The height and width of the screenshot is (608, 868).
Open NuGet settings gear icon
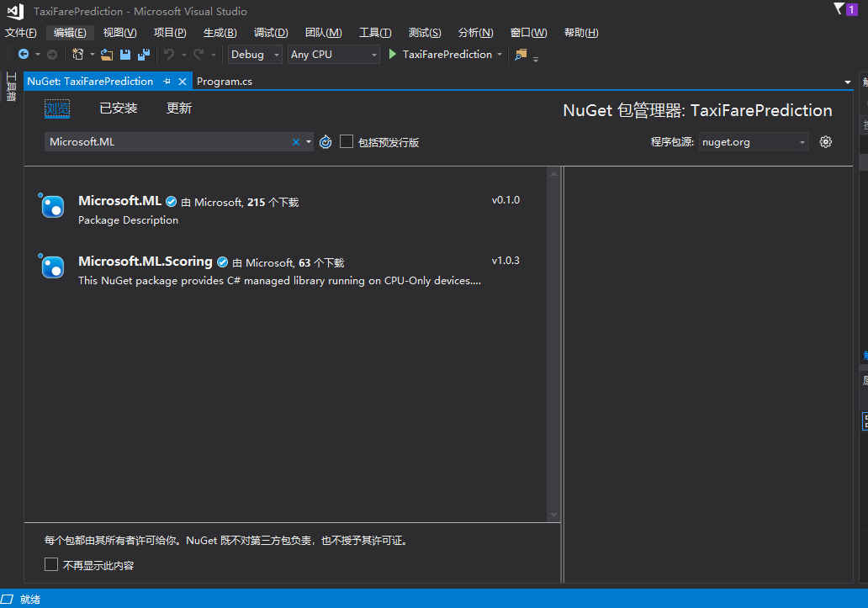pos(825,142)
